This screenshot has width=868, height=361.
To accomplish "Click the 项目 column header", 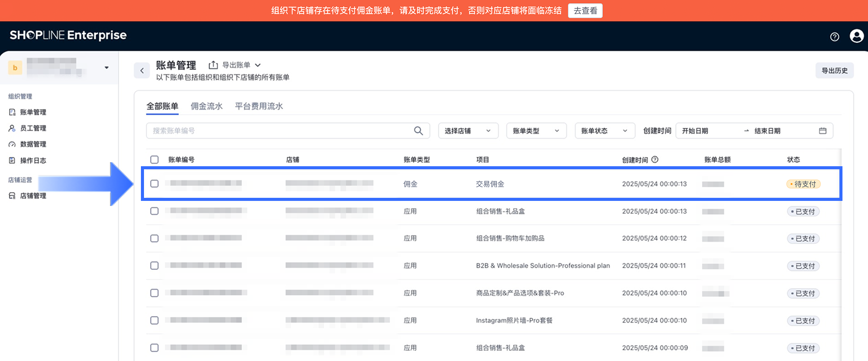I will click(483, 160).
